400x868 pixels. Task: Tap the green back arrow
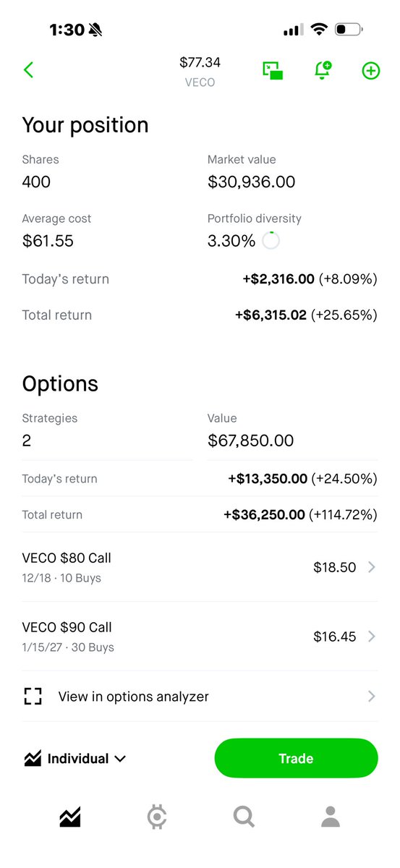click(28, 70)
